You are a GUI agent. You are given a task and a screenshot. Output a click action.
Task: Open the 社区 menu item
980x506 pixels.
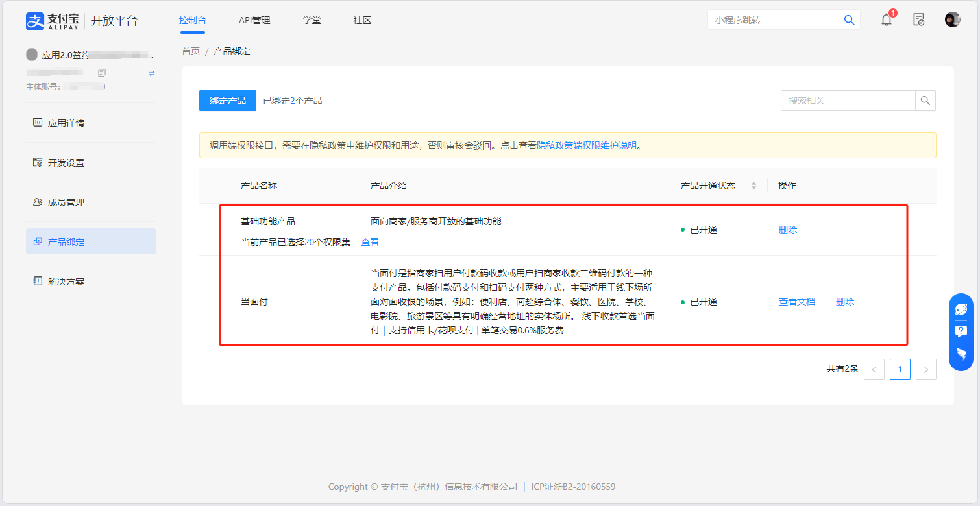click(x=361, y=20)
